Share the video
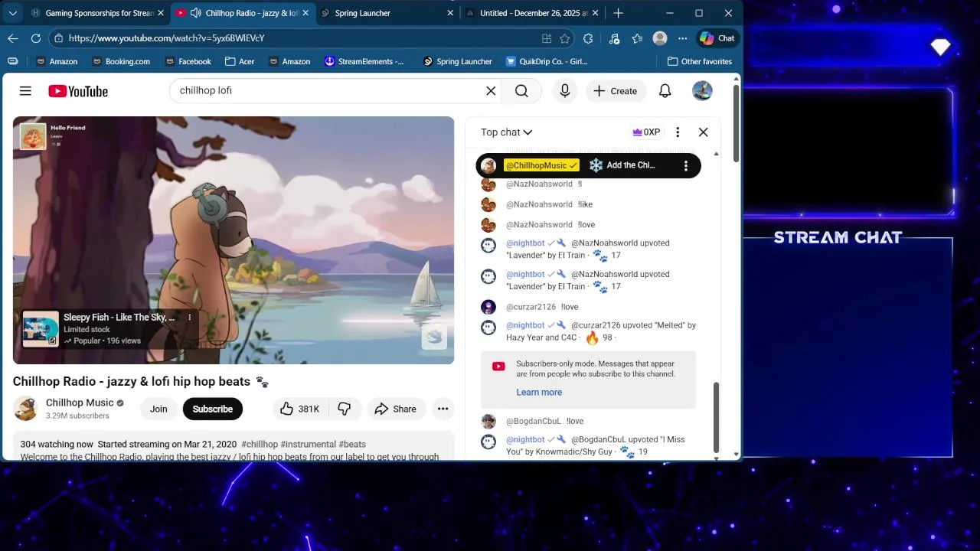Screen dimensions: 980x551 (395, 409)
